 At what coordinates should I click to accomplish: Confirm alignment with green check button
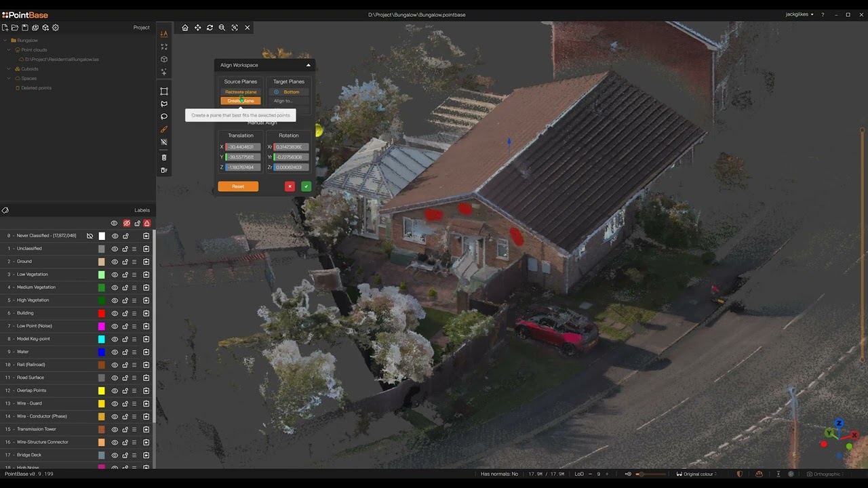point(307,186)
